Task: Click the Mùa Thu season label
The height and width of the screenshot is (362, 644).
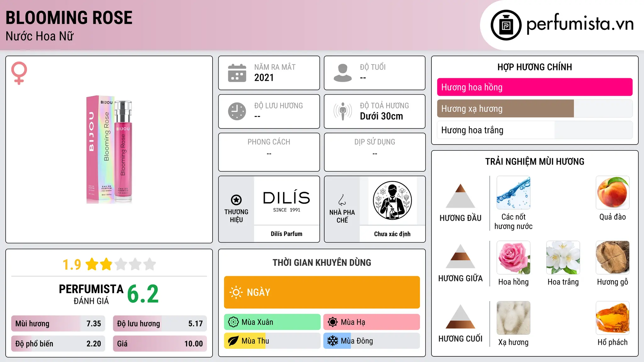Action: (255, 341)
